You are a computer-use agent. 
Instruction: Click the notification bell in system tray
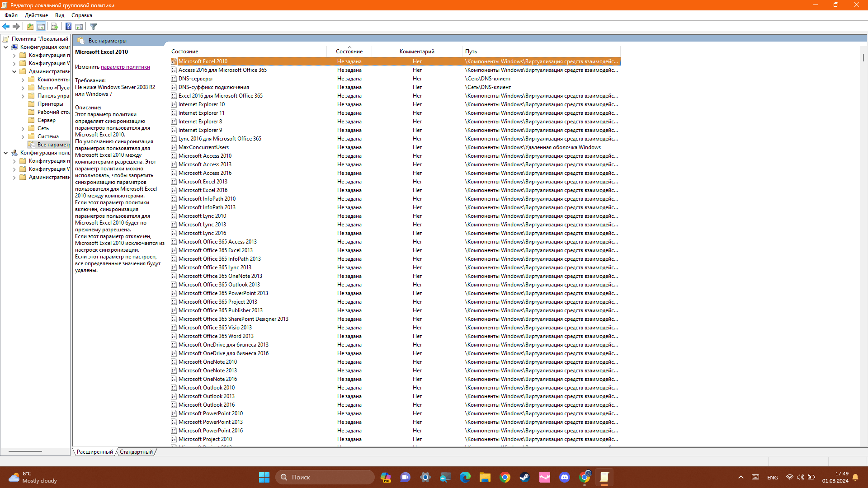[855, 477]
